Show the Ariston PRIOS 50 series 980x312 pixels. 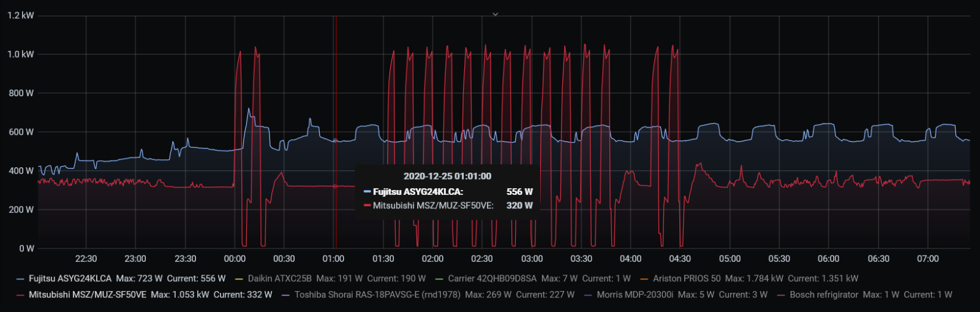687,278
